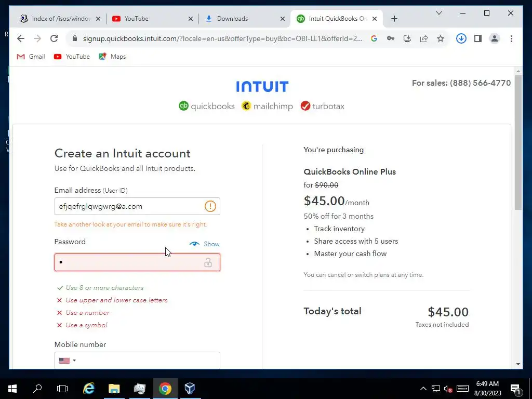The height and width of the screenshot is (399, 532).
Task: Open the VirtualBox cube taskbar icon
Action: (190, 389)
